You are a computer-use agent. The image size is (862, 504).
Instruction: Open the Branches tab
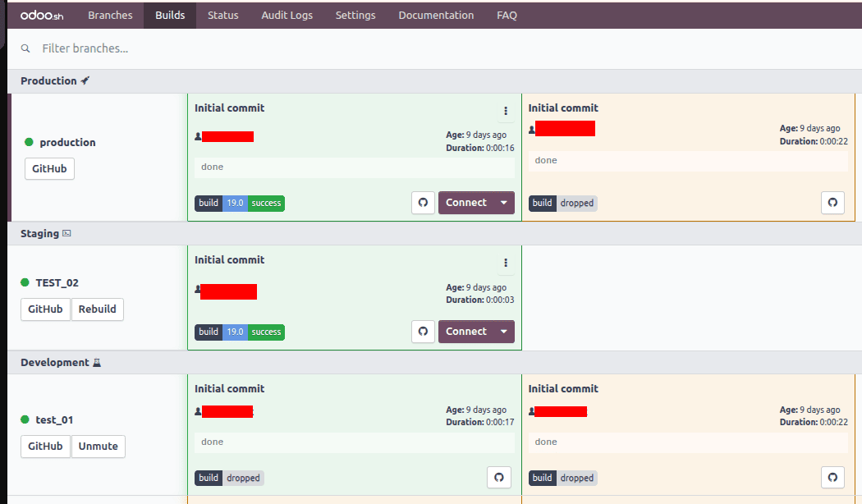pos(110,16)
